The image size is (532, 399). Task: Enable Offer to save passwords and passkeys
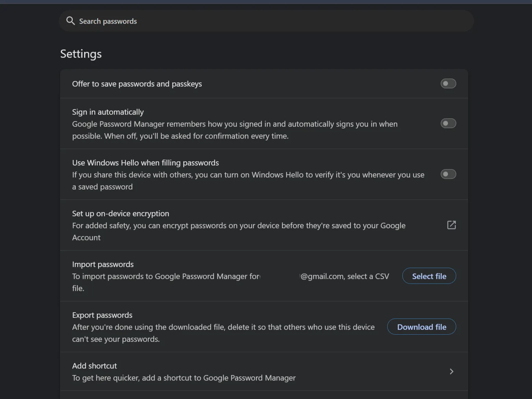[x=448, y=84]
